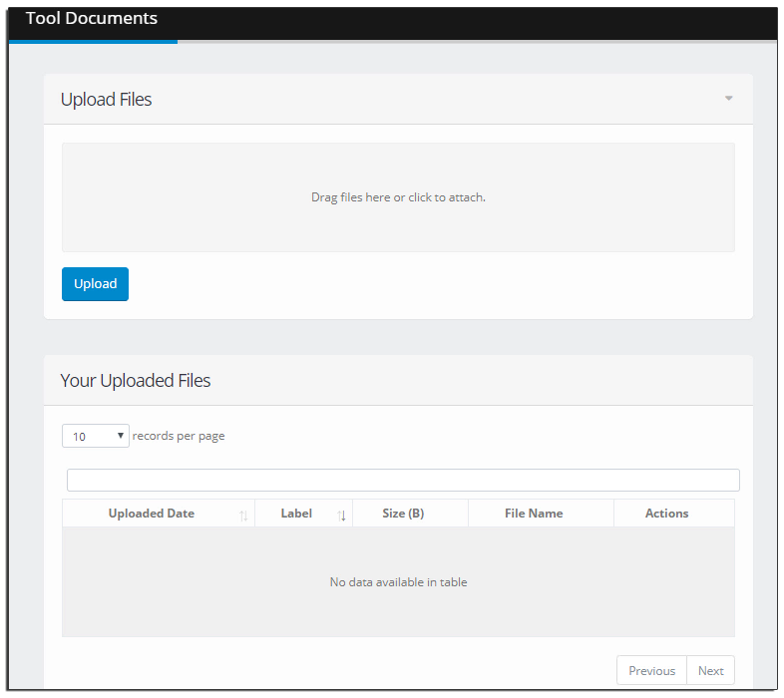Click the No data available table row
Screen dimensions: 784x698
click(398, 581)
